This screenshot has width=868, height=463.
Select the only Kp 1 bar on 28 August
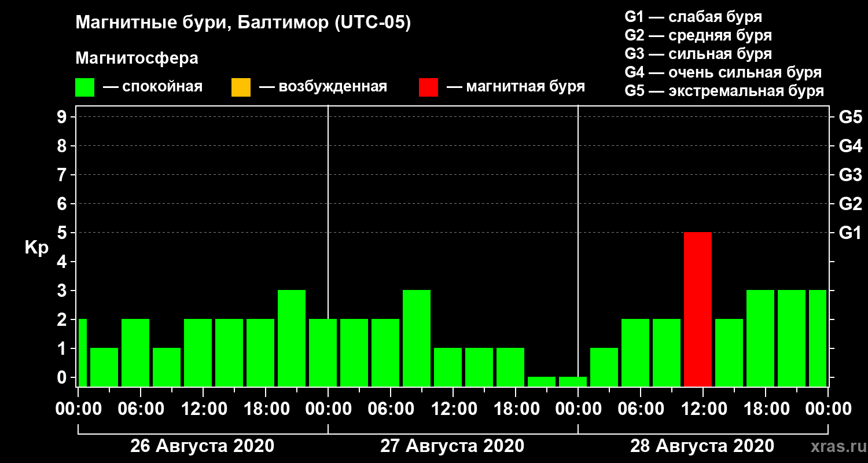604,368
